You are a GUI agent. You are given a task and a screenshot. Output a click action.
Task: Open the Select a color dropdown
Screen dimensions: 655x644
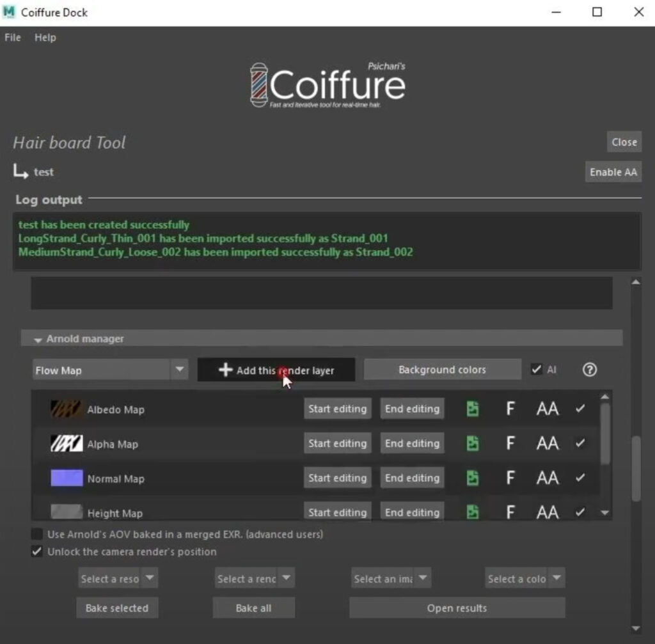pyautogui.click(x=525, y=578)
